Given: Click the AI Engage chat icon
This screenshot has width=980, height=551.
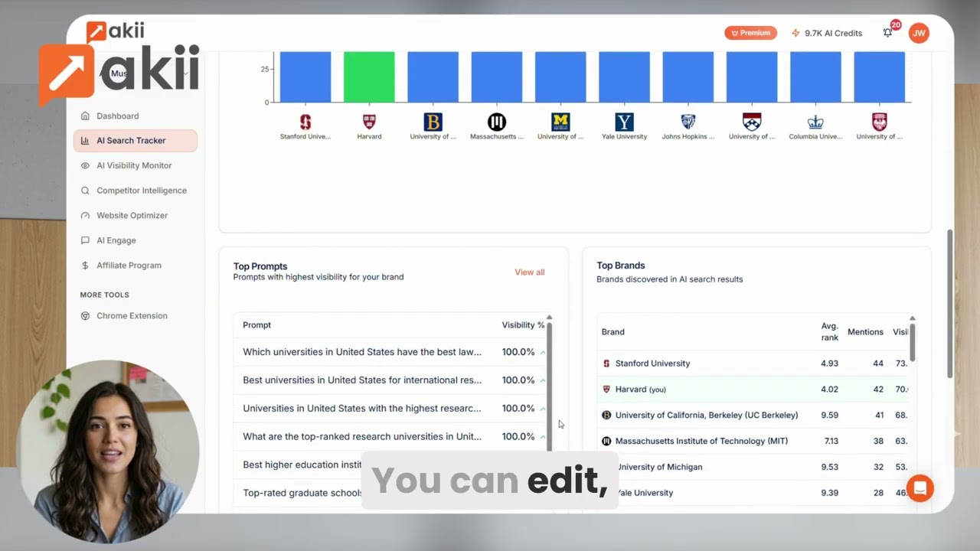Looking at the screenshot, I should 85,240.
